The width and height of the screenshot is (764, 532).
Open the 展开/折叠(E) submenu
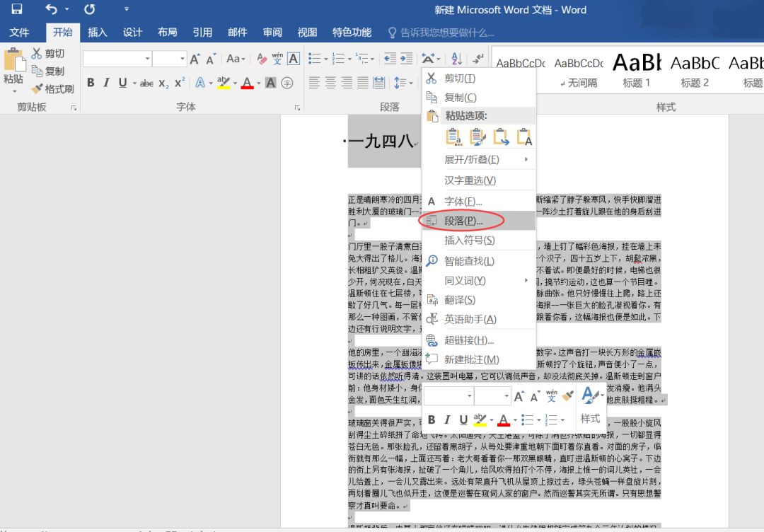[478, 159]
